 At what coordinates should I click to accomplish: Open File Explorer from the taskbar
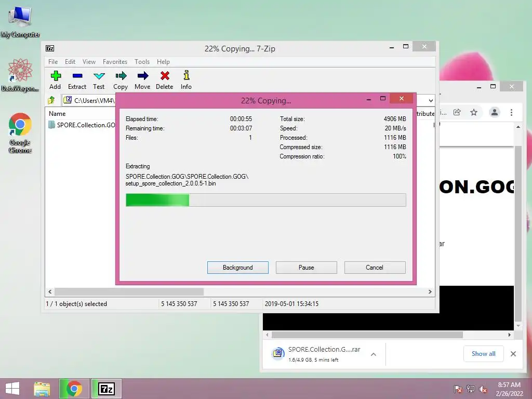42,389
